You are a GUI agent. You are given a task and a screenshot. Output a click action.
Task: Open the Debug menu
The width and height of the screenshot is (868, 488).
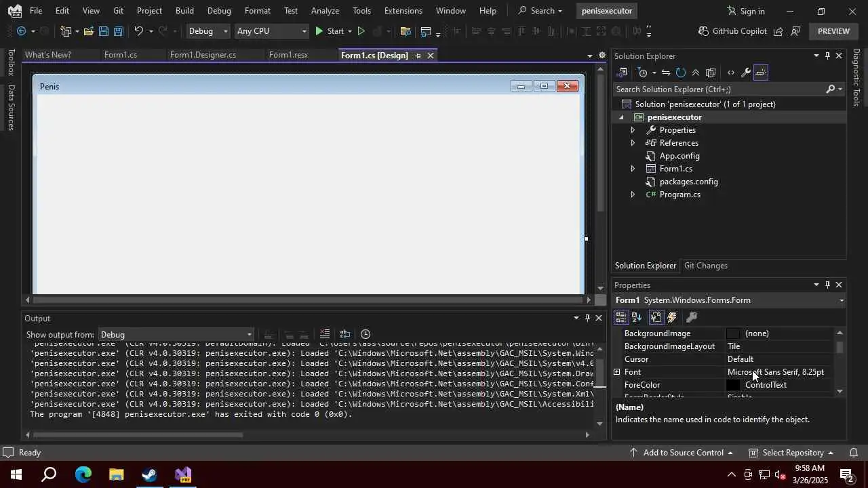[219, 11]
